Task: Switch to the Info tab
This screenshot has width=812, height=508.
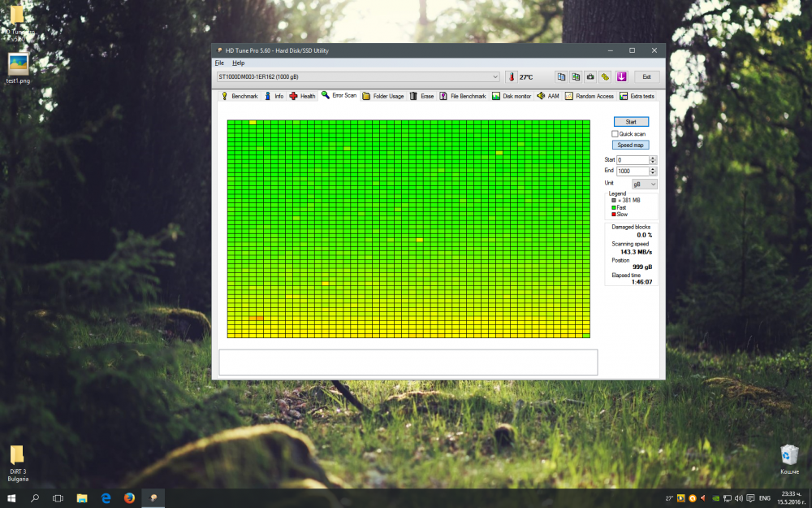Action: (274, 96)
